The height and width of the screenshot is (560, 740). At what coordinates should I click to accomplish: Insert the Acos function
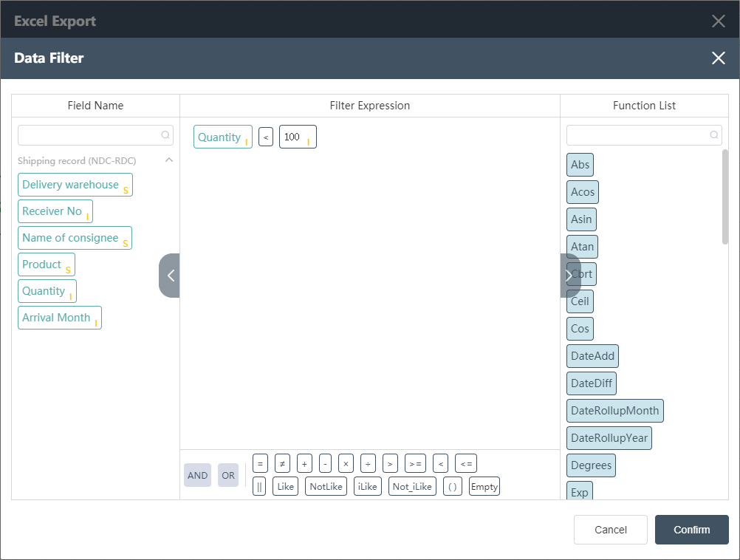(x=583, y=192)
